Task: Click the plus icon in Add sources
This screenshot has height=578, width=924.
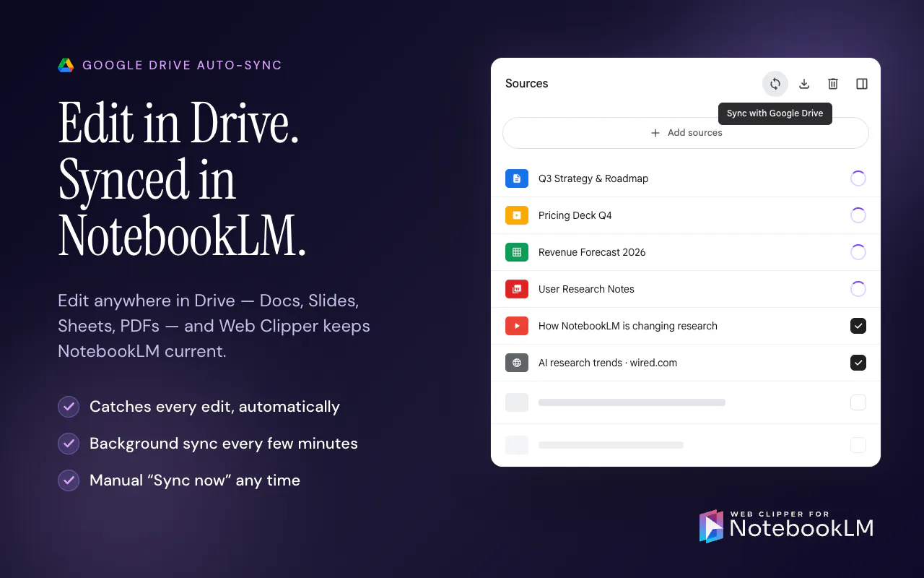Action: pyautogui.click(x=655, y=133)
